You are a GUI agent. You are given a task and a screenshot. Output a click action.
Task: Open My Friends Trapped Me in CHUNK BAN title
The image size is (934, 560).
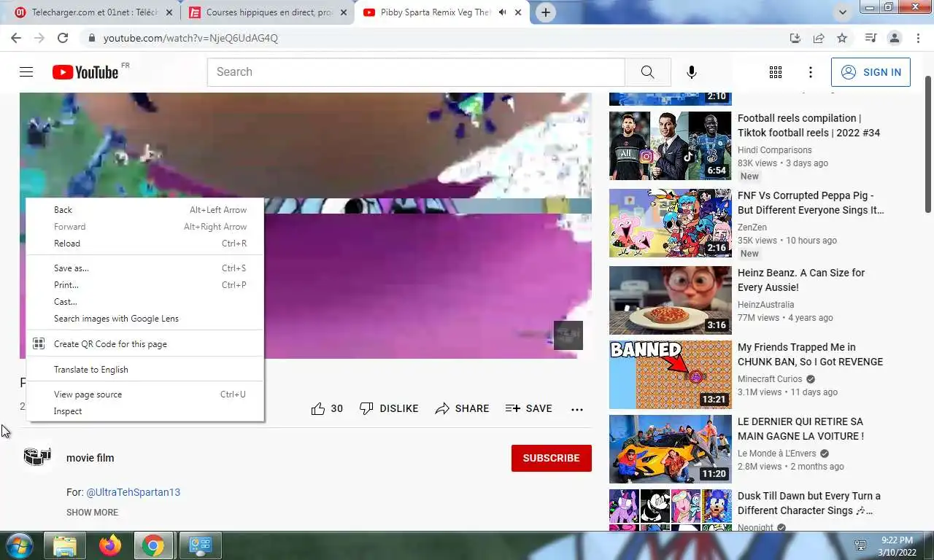point(810,354)
